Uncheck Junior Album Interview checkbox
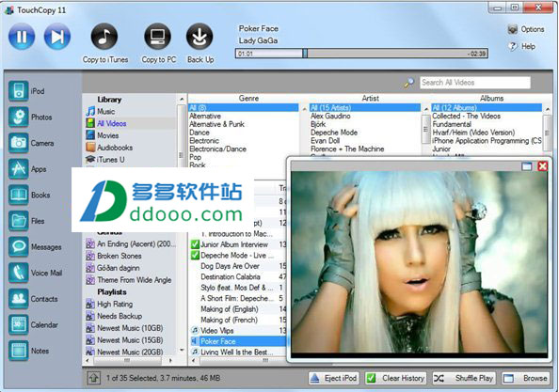 click(x=195, y=244)
